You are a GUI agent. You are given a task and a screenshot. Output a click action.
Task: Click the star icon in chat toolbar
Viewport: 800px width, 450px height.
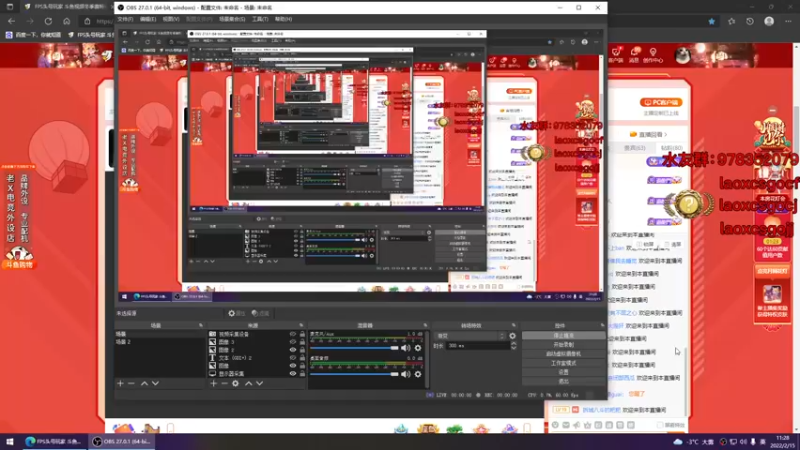coord(587,424)
